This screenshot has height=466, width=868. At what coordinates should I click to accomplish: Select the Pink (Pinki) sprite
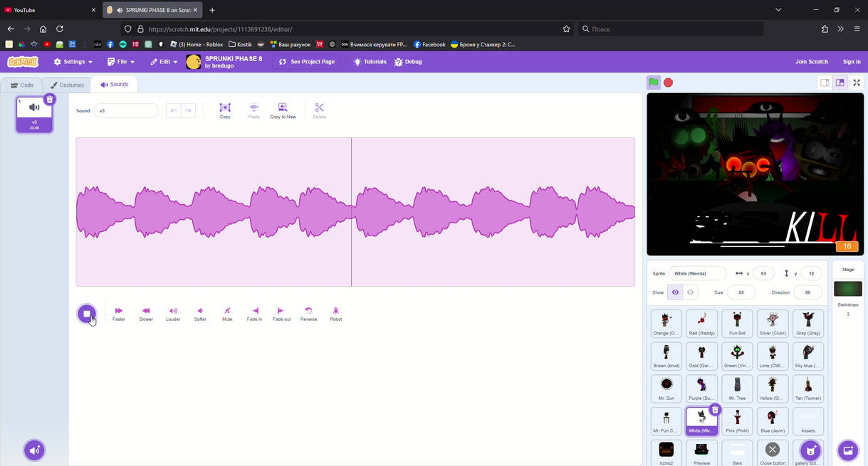[737, 421]
